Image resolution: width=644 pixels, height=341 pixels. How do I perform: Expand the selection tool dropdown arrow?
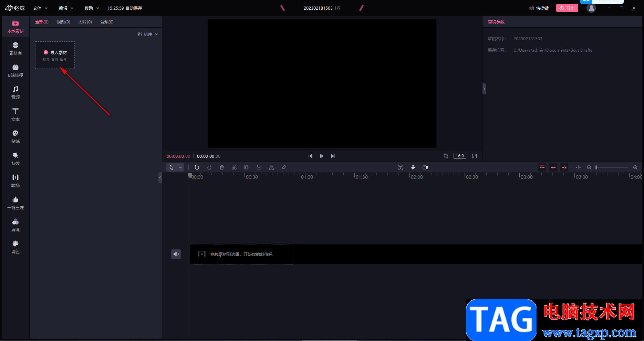click(180, 167)
